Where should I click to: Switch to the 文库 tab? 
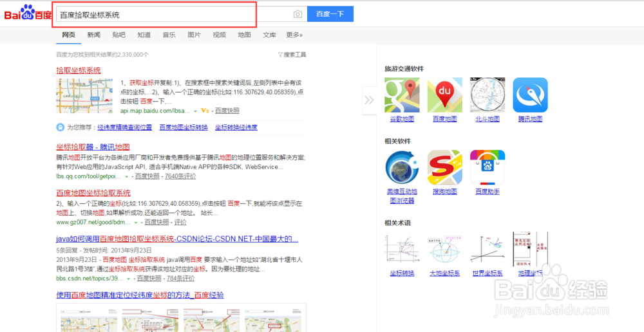coord(269,35)
